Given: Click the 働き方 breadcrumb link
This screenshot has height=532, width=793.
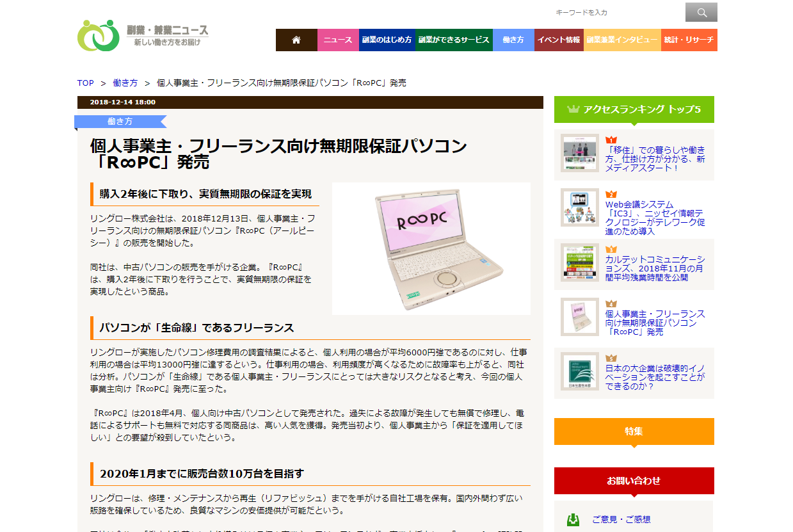Looking at the screenshot, I should coord(125,83).
